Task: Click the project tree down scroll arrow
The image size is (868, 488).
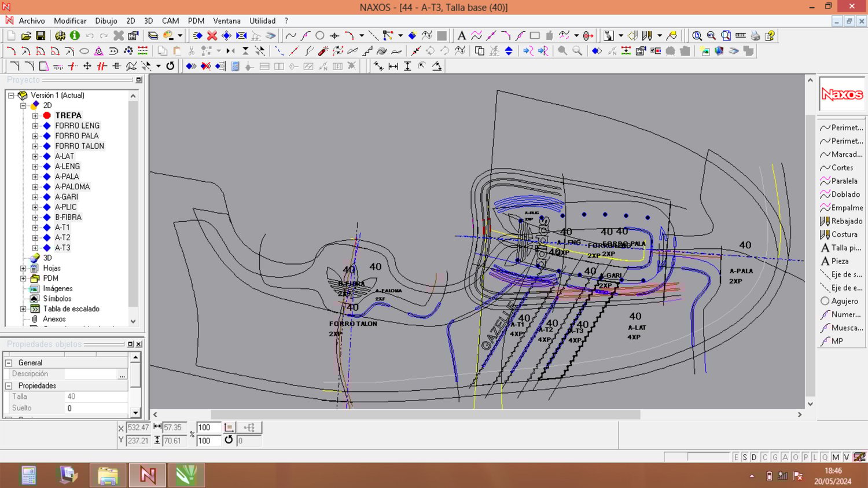Action: click(x=133, y=321)
